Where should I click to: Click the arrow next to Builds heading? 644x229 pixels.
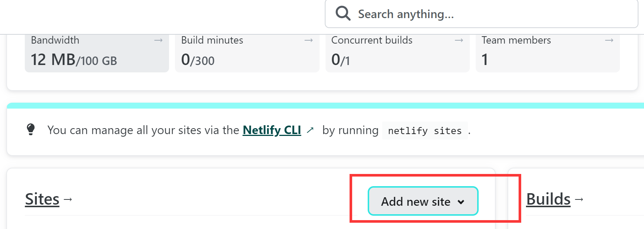579,199
